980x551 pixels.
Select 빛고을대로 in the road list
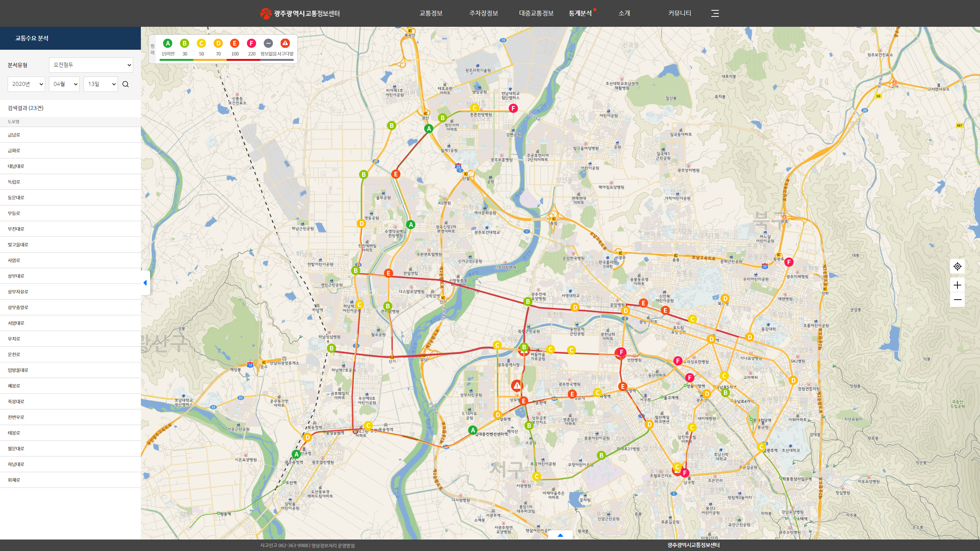(x=18, y=245)
